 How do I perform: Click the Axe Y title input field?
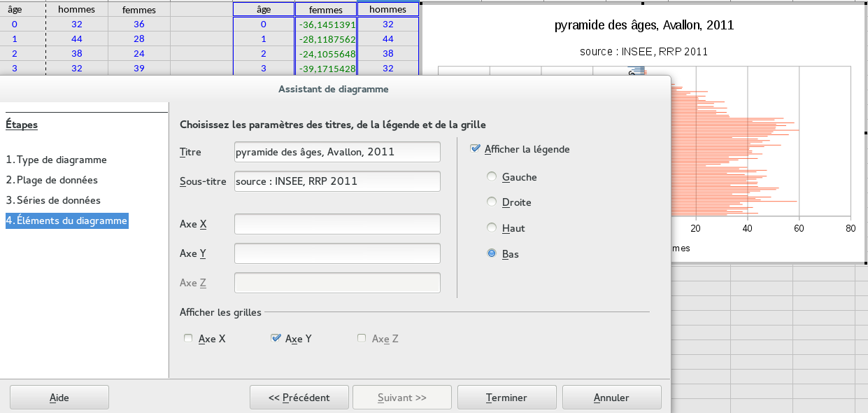pyautogui.click(x=337, y=253)
